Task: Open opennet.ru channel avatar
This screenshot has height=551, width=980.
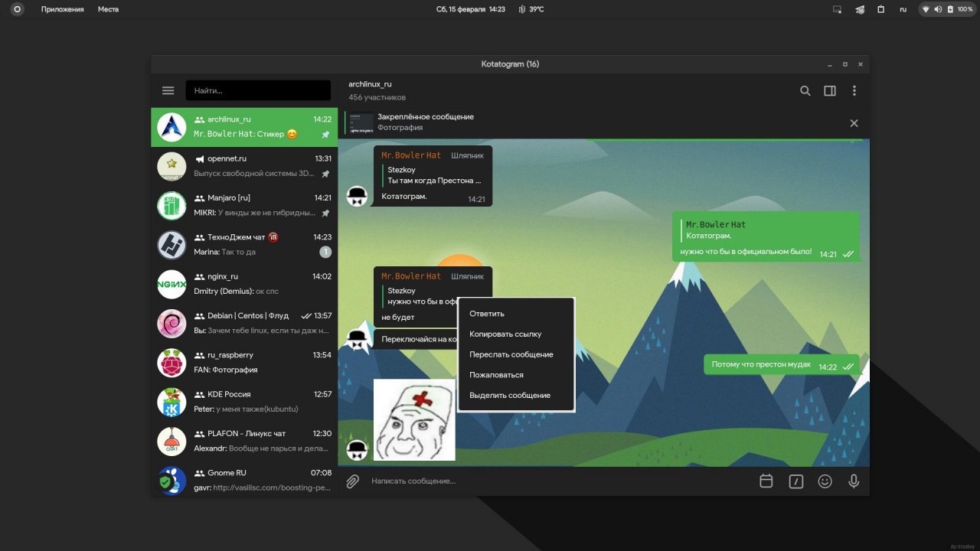Action: [x=171, y=166]
